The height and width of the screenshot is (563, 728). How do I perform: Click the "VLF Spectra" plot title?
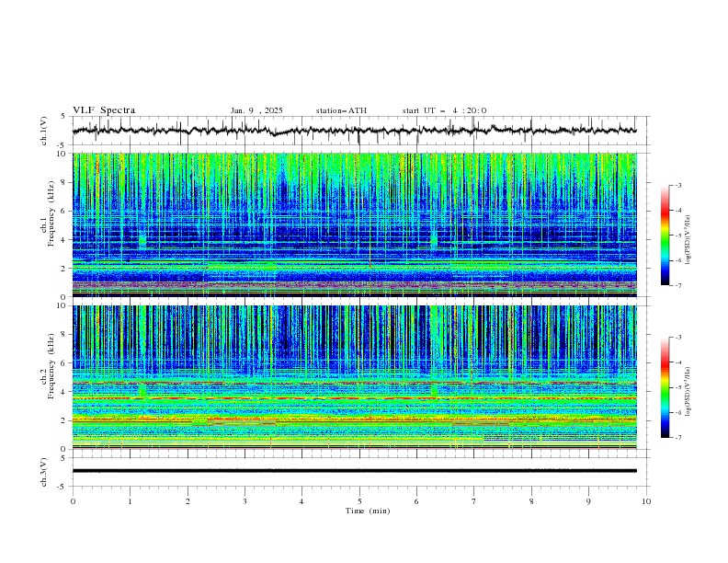point(104,110)
